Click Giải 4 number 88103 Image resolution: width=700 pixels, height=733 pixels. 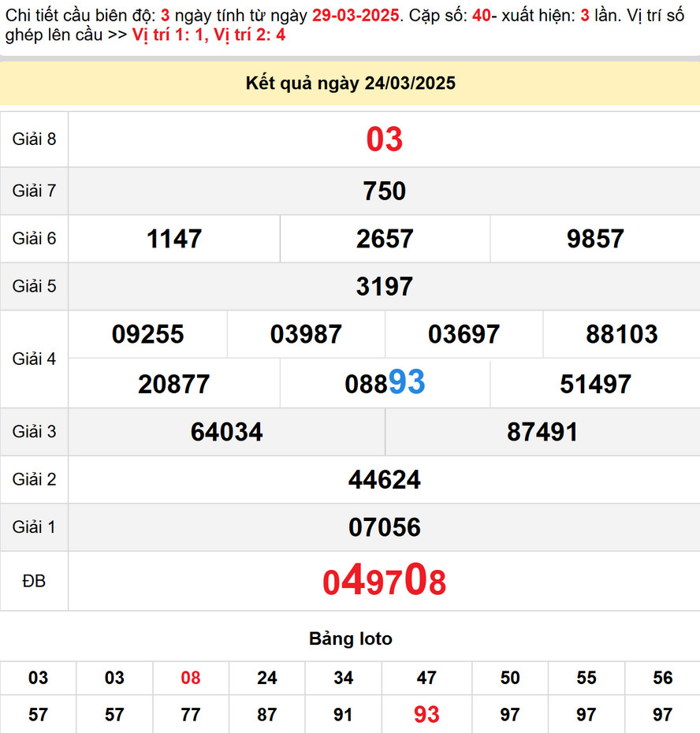pos(621,334)
